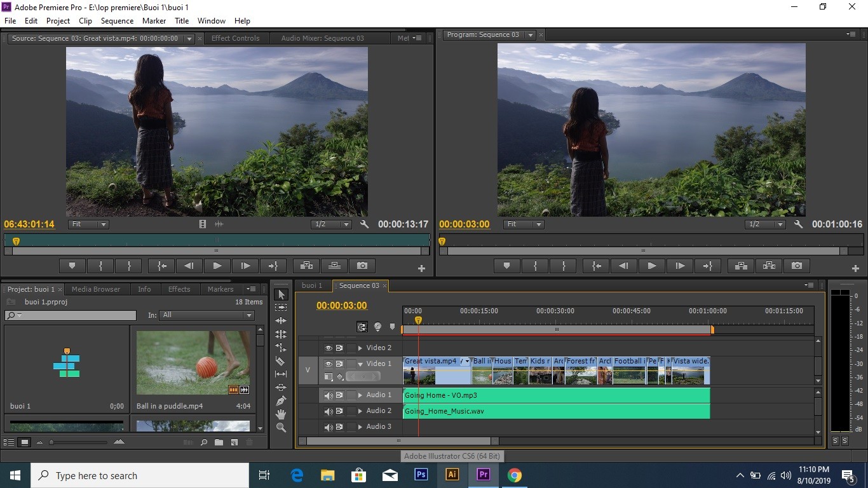Select the Zoom tool
Screen dimensions: 868x488
click(281, 428)
